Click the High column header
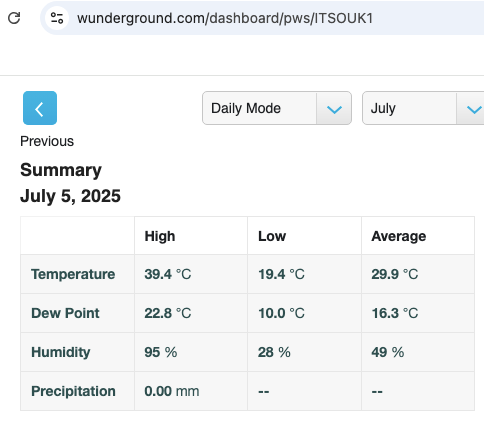The height and width of the screenshot is (432, 484). coord(160,236)
